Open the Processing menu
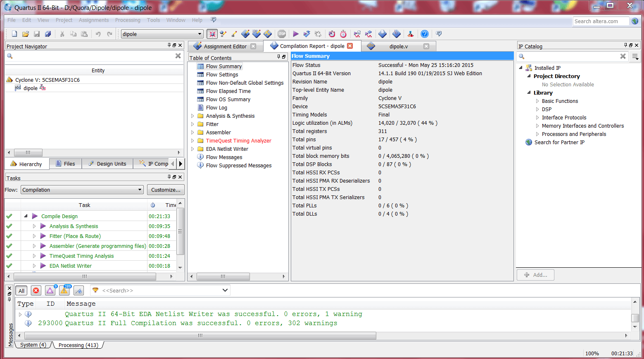Viewport: 644px width, 359px height. point(128,20)
